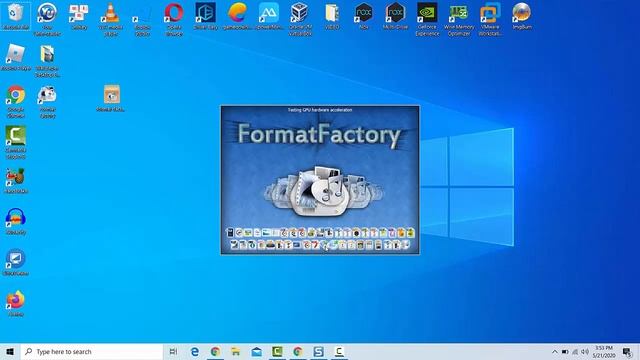Open Microsoft Edge from the taskbar
640x360 pixels.
click(195, 351)
